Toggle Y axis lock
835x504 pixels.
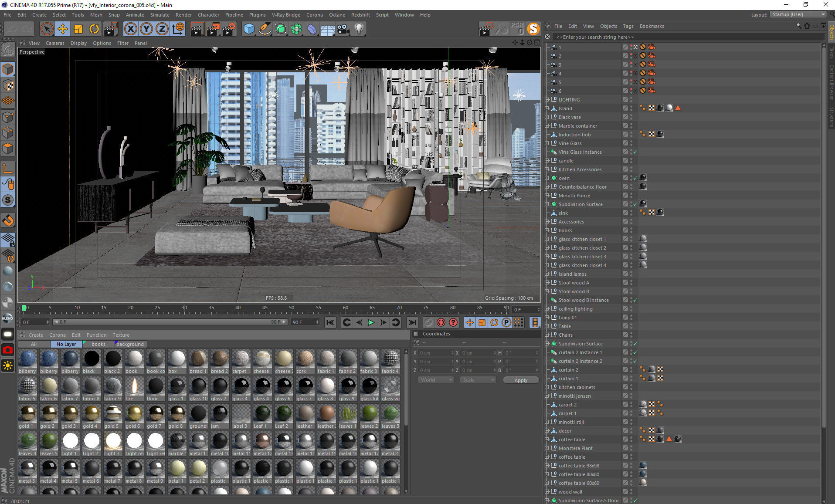click(146, 29)
